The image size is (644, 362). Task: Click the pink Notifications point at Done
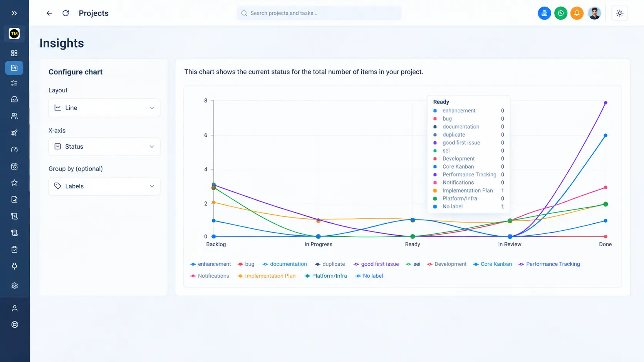pos(605,188)
